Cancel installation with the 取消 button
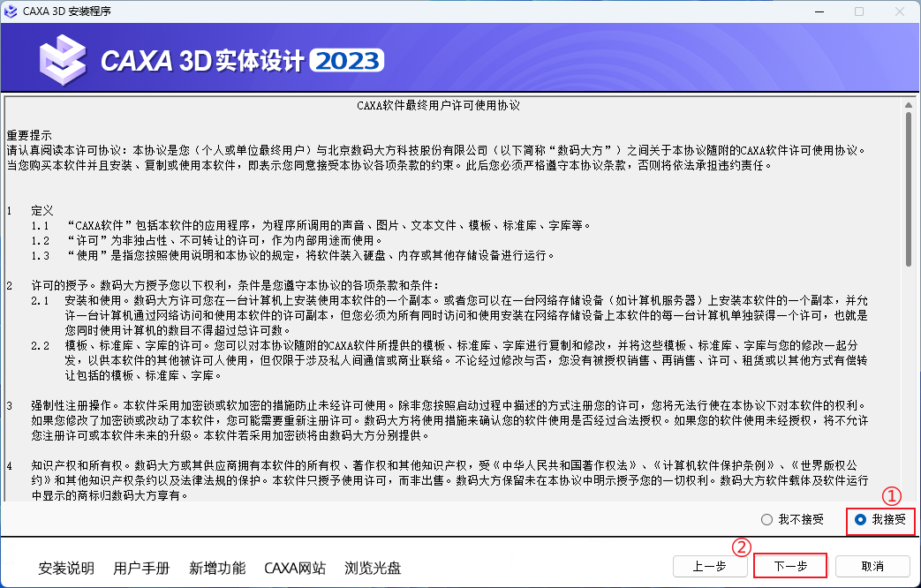Image resolution: width=921 pixels, height=588 pixels. [x=872, y=566]
